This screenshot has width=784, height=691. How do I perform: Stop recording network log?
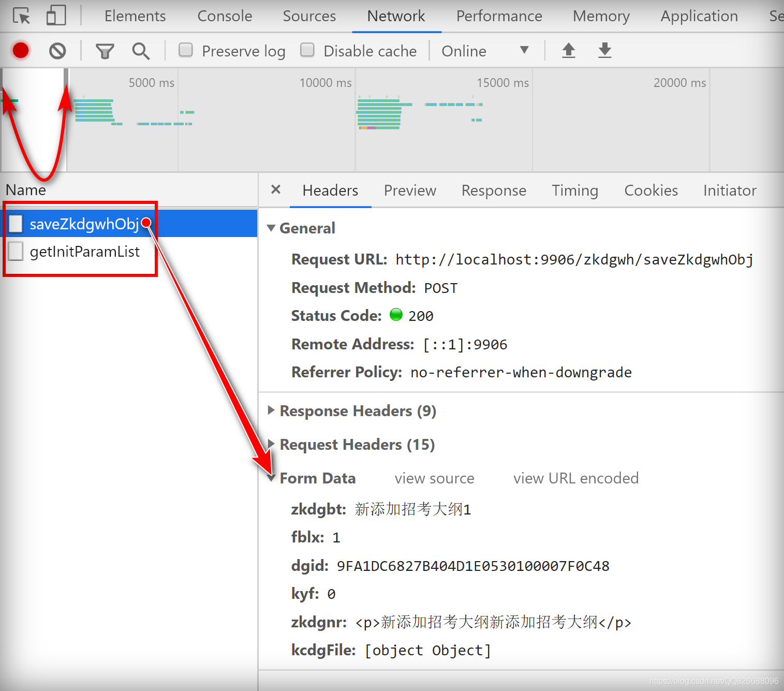pos(21,51)
